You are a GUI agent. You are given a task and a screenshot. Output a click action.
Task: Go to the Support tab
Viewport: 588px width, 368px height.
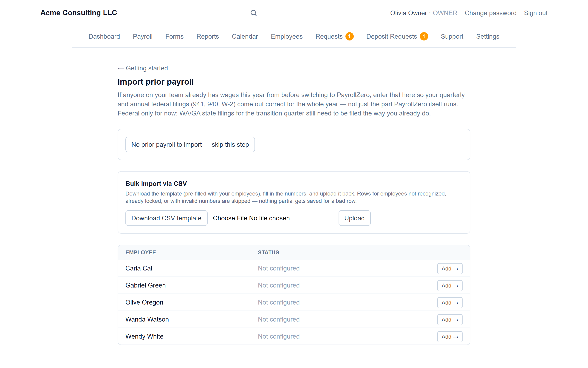pos(452,37)
